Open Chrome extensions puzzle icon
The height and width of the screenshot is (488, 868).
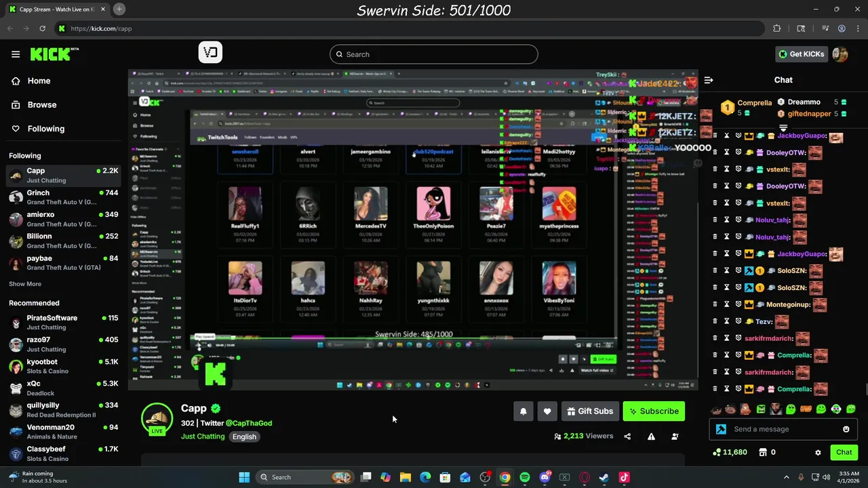point(777,28)
